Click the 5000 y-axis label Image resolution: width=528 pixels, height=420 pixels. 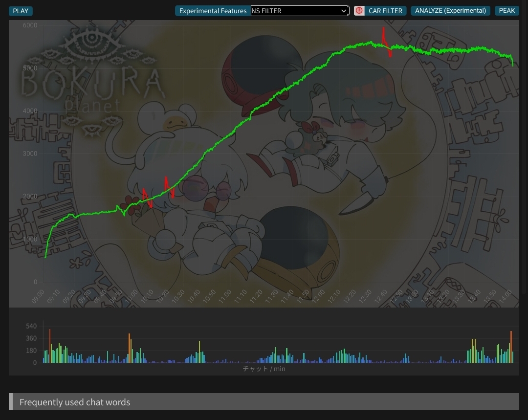[x=30, y=68]
